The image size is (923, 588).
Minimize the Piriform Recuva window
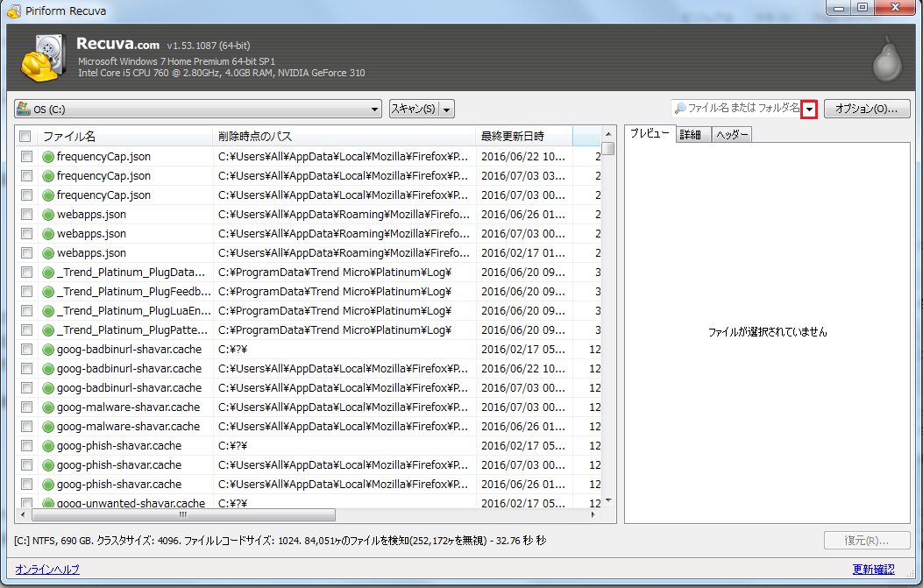coord(839,8)
